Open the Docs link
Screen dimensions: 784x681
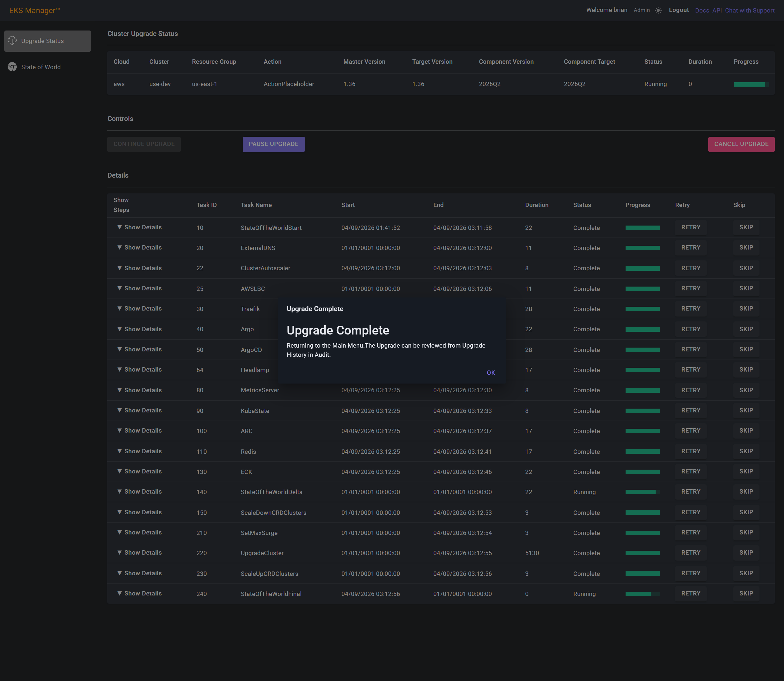point(702,11)
